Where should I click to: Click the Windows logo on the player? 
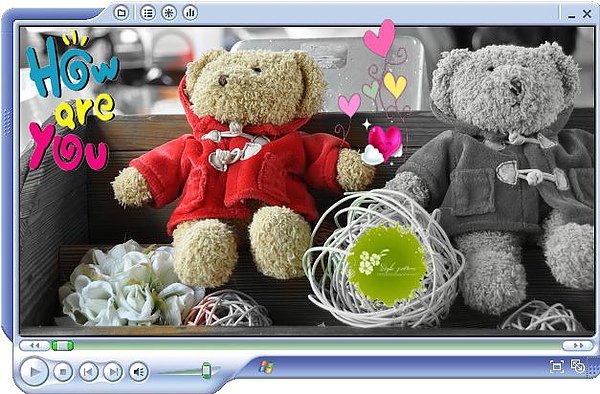click(x=266, y=366)
